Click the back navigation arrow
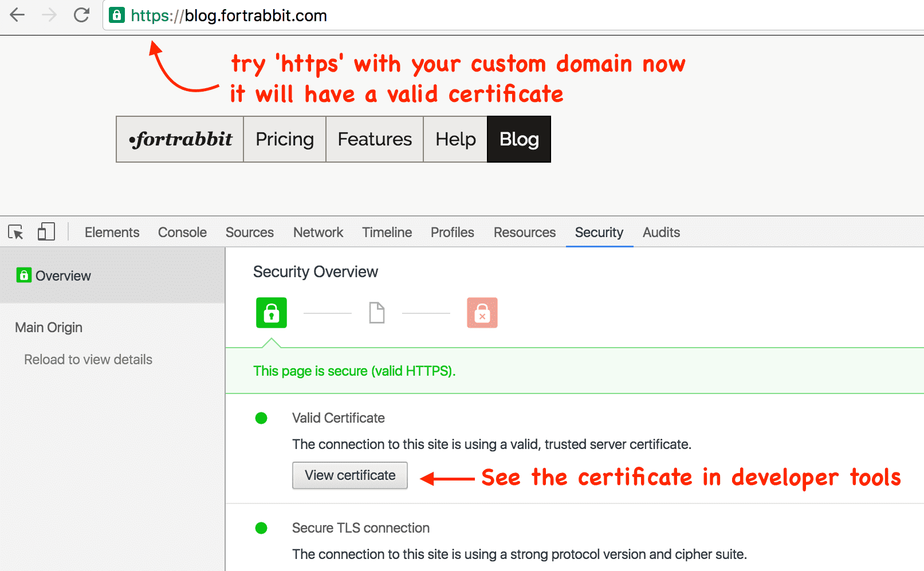This screenshot has width=924, height=571. pos(17,15)
